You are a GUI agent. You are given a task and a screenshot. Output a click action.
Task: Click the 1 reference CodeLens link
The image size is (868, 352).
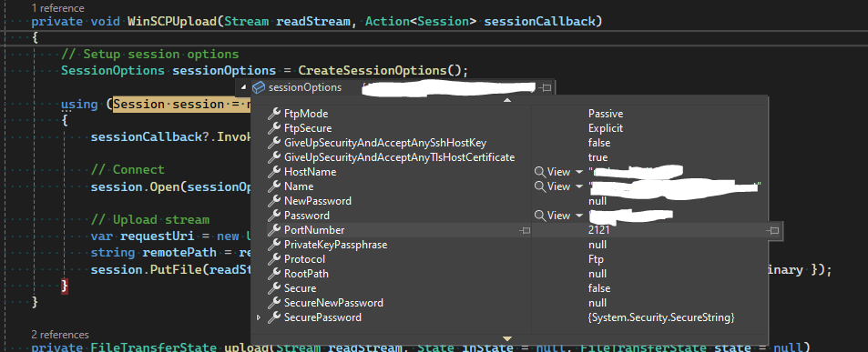pos(58,8)
